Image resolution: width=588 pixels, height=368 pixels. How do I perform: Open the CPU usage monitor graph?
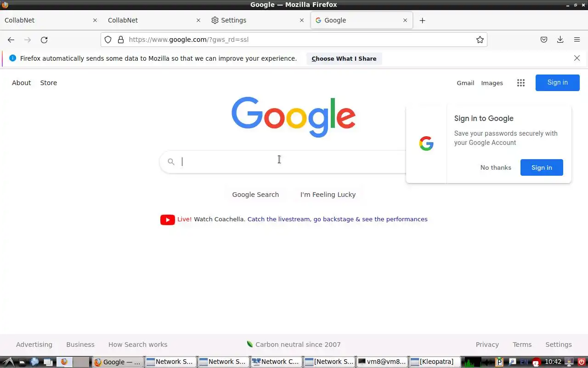[473, 362]
